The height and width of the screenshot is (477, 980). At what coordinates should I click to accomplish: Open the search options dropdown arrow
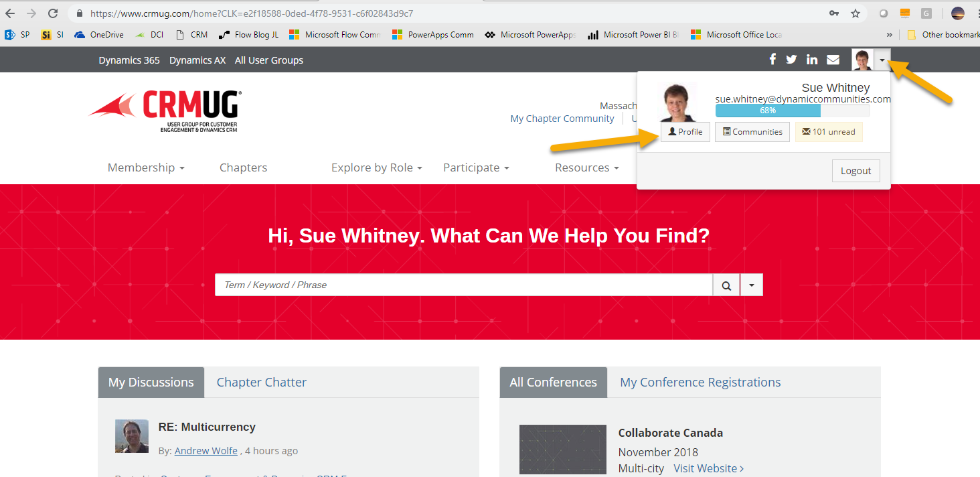click(752, 285)
